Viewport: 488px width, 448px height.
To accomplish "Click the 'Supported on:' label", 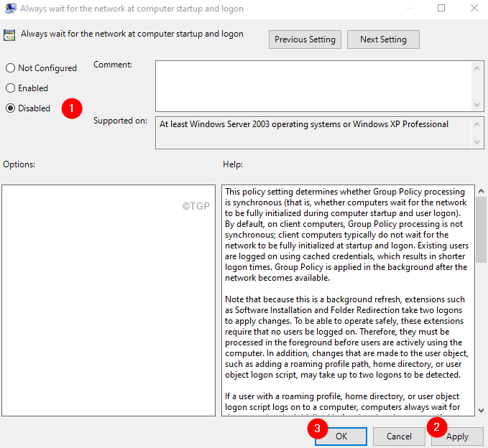I will [x=120, y=121].
